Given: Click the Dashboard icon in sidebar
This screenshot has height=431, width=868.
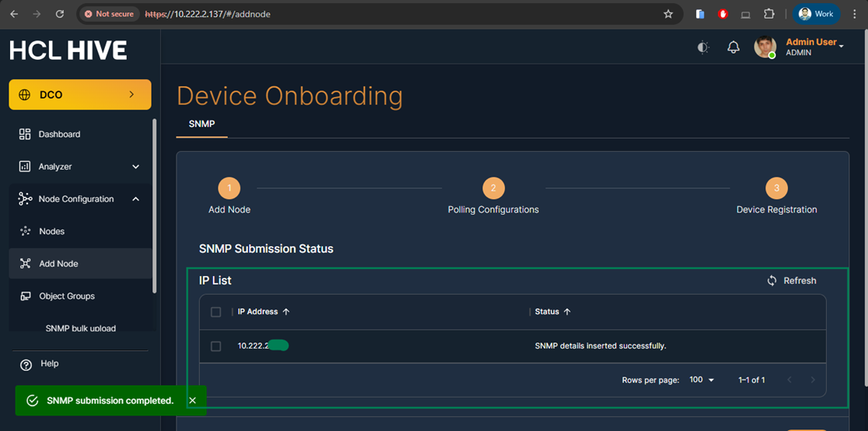Looking at the screenshot, I should point(25,135).
